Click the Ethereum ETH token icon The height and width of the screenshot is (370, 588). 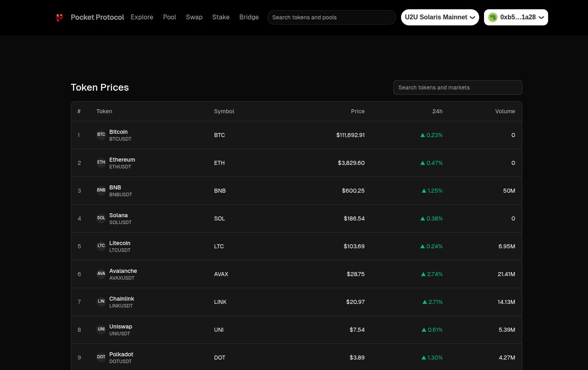coord(101,162)
